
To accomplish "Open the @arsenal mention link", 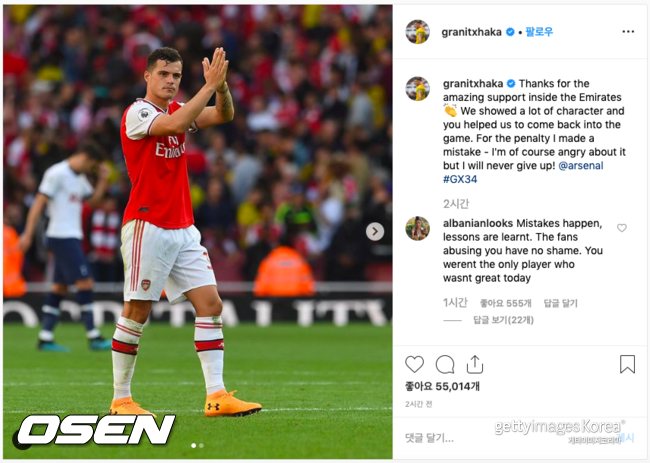I will click(x=581, y=165).
